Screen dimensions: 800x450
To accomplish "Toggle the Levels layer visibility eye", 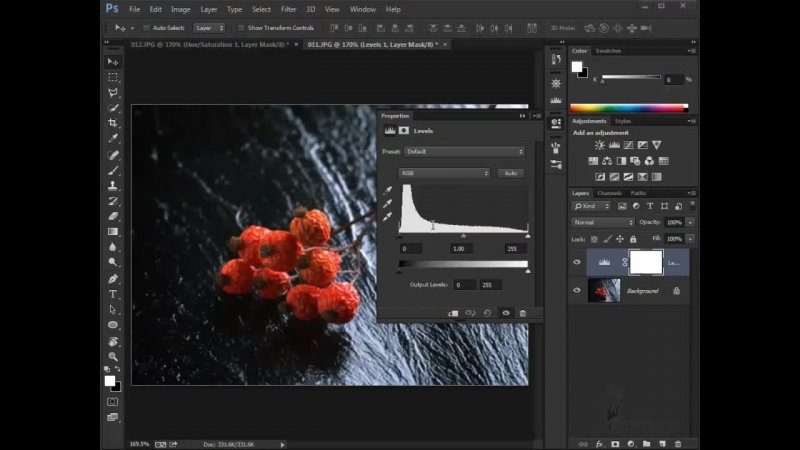I will pos(577,262).
